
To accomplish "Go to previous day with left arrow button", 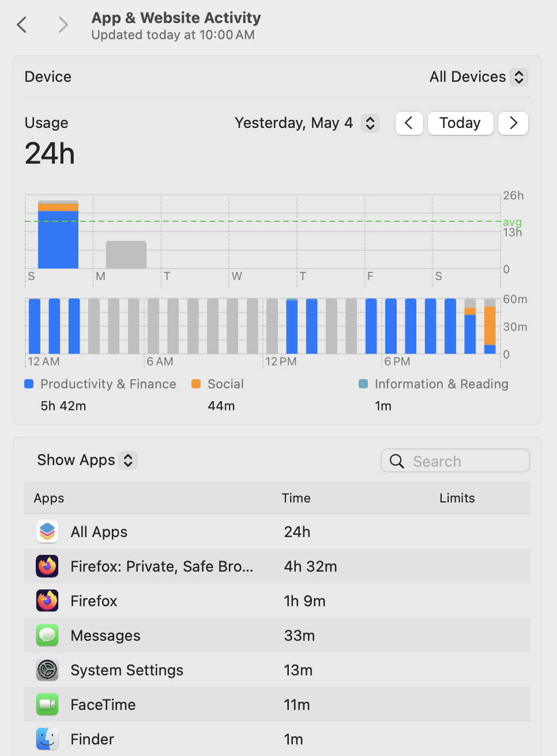I will (409, 123).
